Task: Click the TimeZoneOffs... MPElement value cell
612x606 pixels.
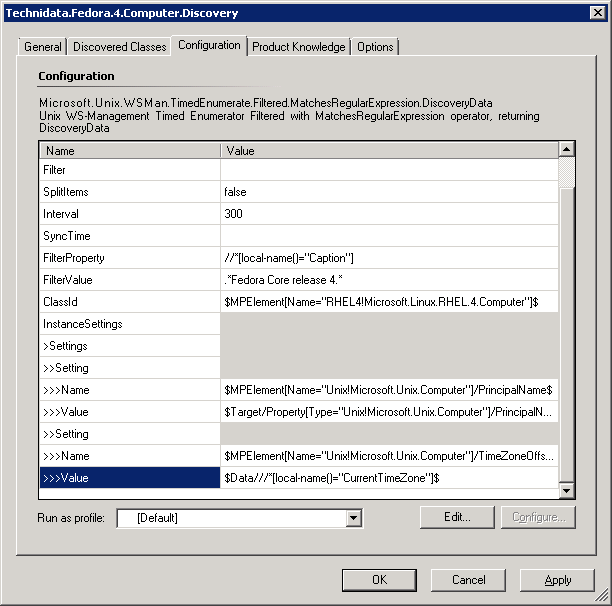Action: click(x=389, y=456)
